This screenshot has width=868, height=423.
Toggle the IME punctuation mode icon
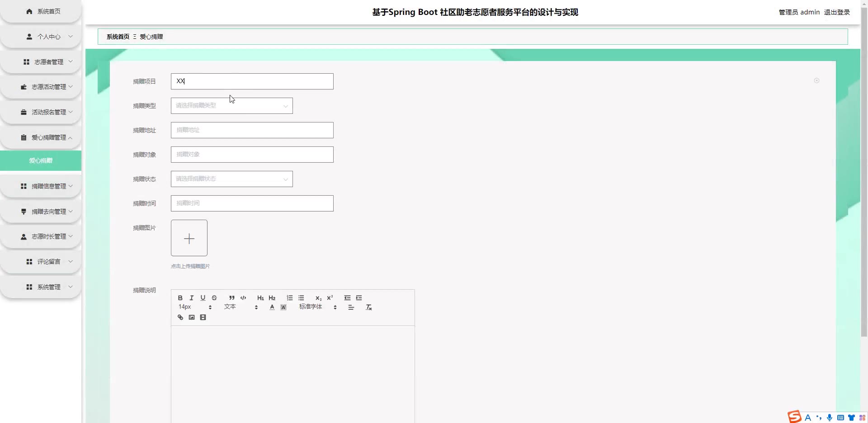(819, 418)
